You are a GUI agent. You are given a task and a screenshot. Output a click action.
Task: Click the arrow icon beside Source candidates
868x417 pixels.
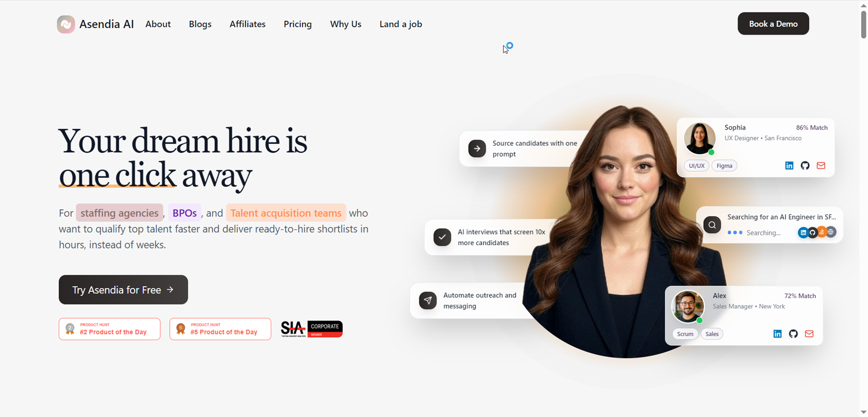coord(477,149)
